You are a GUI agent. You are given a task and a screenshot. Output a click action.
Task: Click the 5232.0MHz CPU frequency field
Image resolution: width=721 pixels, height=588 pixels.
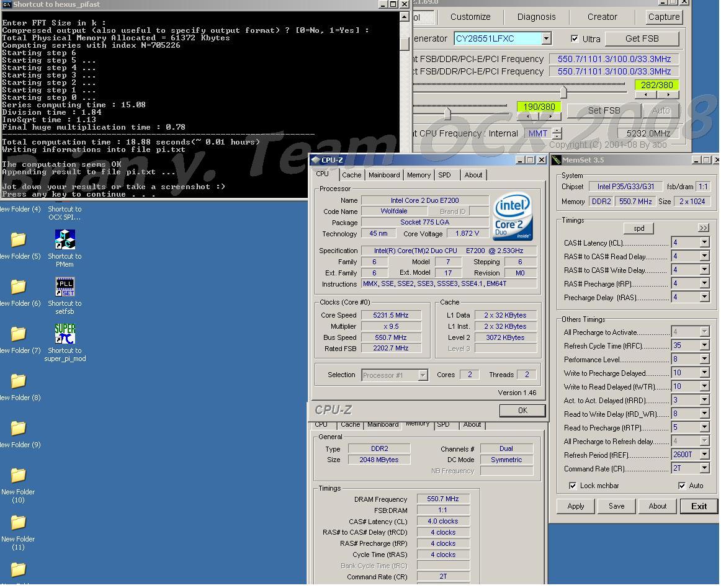coord(649,133)
